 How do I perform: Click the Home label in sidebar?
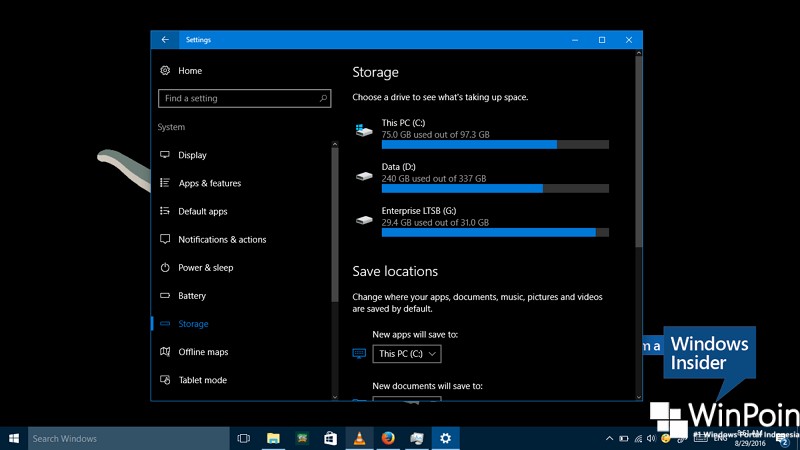tap(190, 71)
